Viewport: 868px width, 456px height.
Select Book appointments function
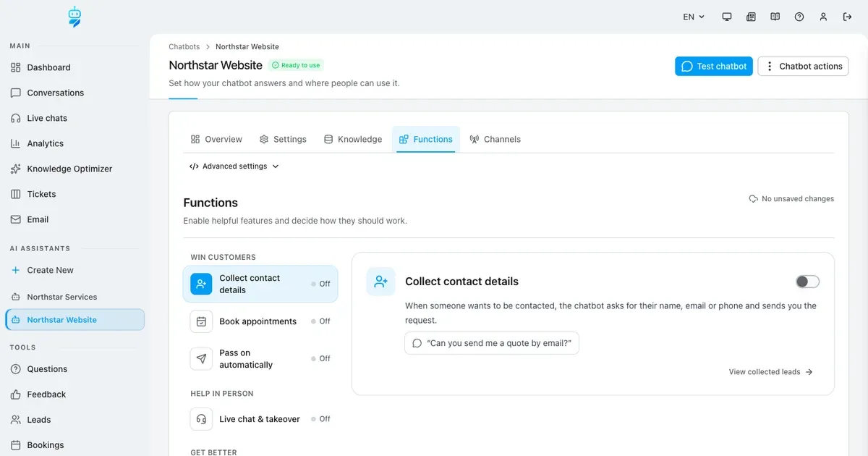point(260,321)
